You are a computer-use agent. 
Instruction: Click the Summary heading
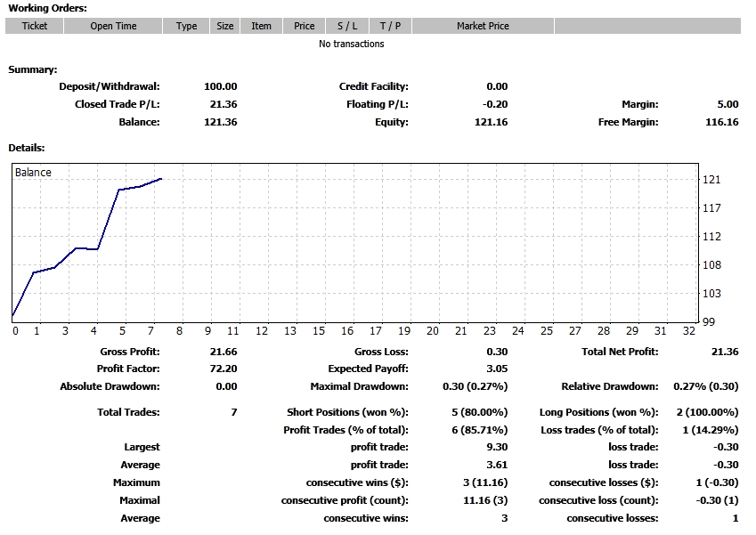(x=32, y=69)
